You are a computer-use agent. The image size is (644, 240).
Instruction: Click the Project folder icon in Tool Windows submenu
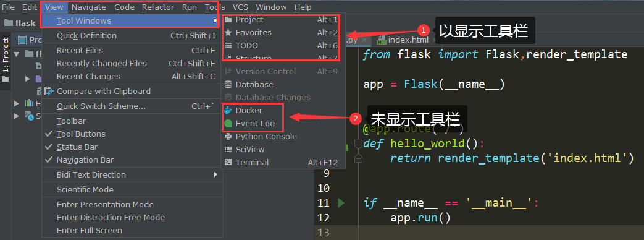(228, 20)
